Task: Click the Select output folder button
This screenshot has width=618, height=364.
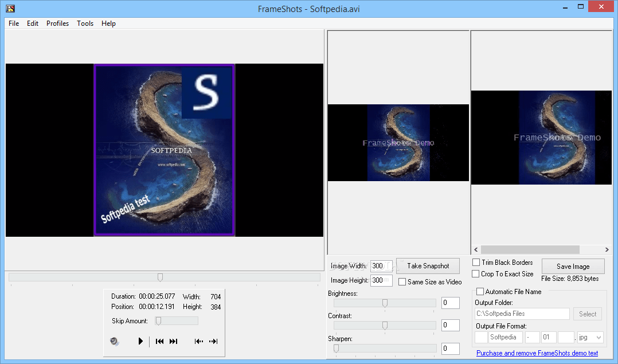Action: point(587,314)
